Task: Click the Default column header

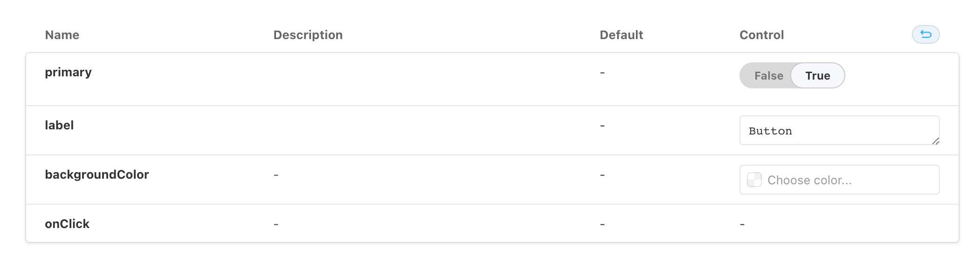Action: [x=621, y=35]
